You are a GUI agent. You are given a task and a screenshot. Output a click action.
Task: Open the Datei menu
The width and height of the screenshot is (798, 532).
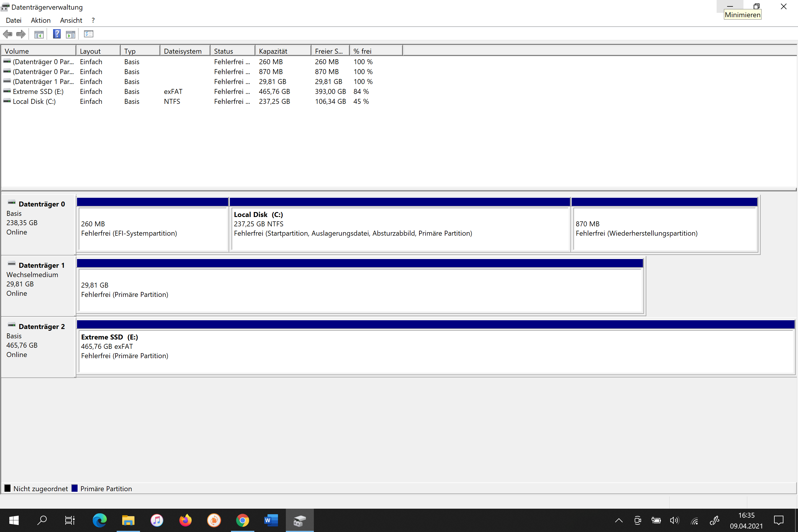(14, 20)
